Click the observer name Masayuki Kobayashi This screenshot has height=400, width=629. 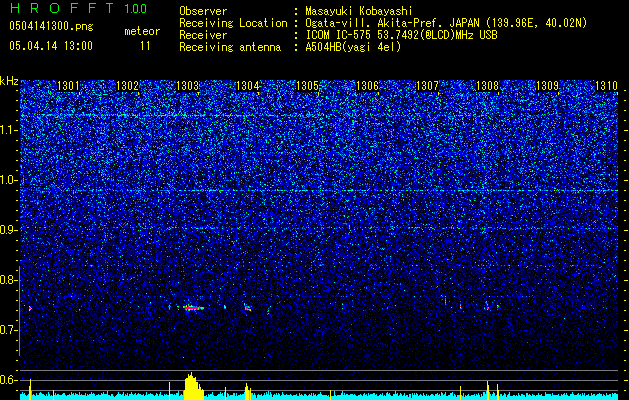359,11
